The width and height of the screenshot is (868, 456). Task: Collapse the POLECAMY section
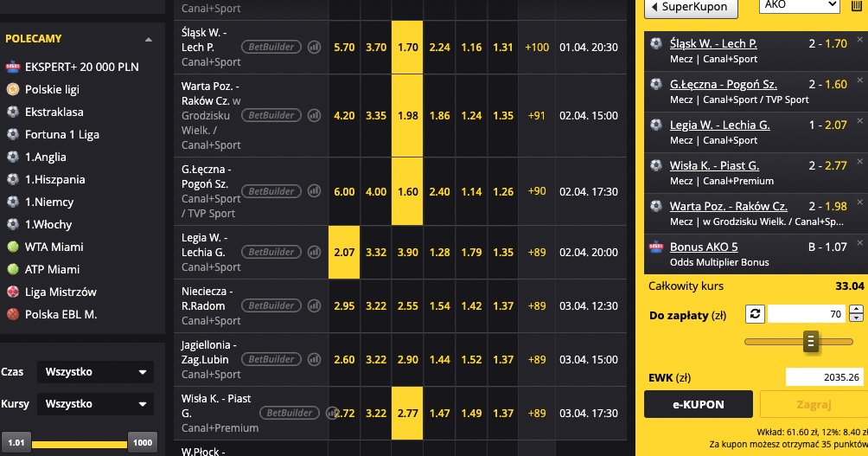click(x=149, y=39)
